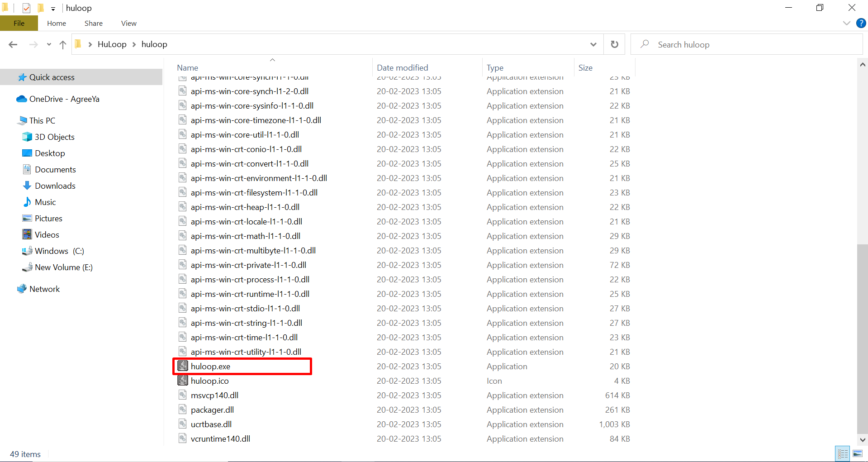Open the Customize Quick Access Toolbar dropdown
Screen dimensions: 868x462
(x=53, y=9)
